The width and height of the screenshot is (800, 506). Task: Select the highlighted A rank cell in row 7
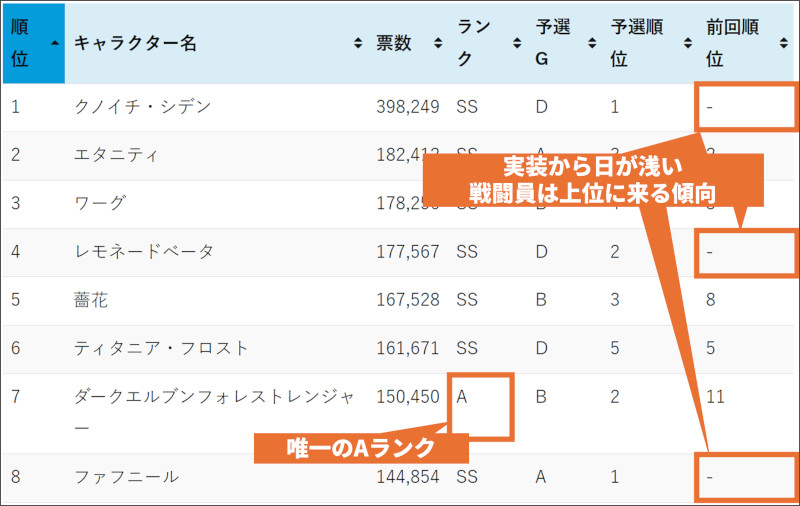[x=481, y=405]
